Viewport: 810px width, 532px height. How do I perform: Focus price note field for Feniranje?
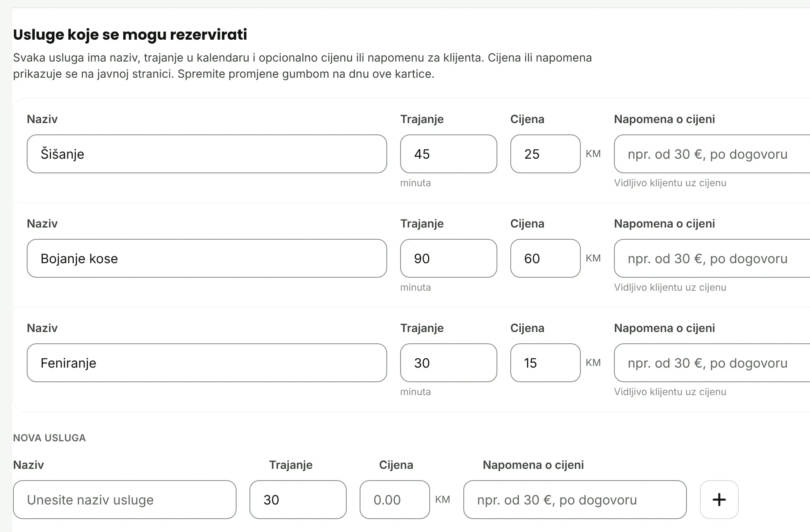coord(712,363)
